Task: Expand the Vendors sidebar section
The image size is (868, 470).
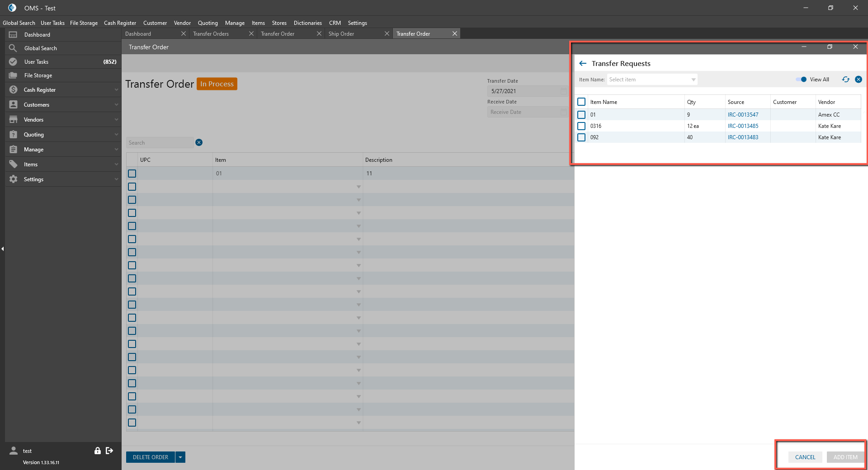Action: (x=116, y=120)
